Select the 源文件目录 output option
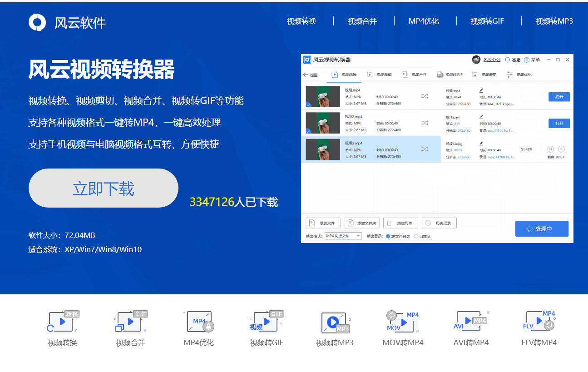588x372 pixels. pos(398,236)
